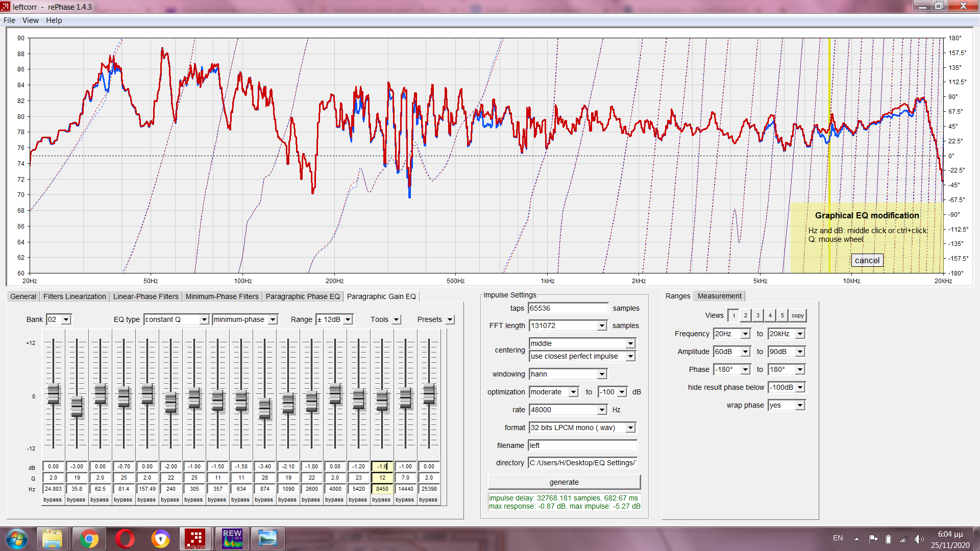Cancel the Graphical EQ modification
The height and width of the screenshot is (551, 980).
867,261
